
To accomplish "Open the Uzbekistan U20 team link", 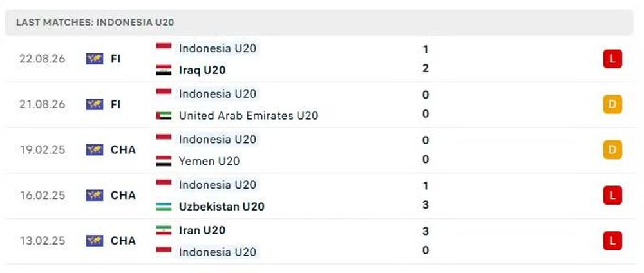I will 222,207.
